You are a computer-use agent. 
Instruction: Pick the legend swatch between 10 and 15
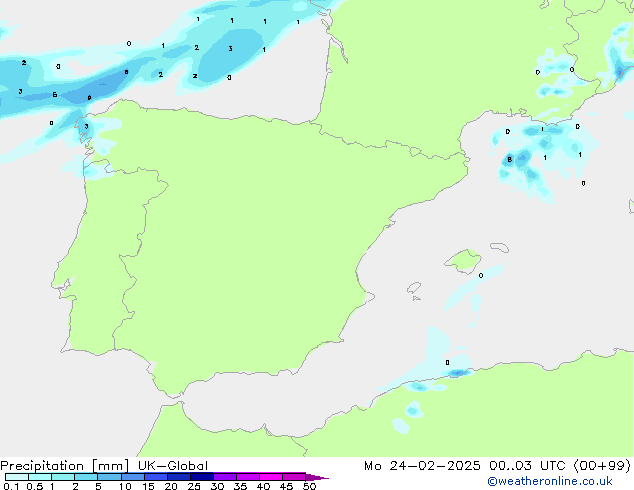point(132,477)
